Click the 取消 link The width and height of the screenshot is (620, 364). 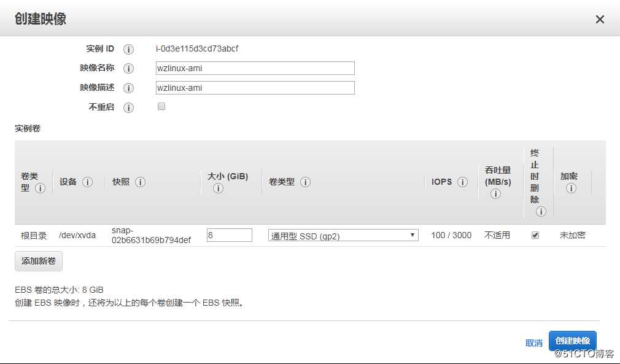pos(534,343)
